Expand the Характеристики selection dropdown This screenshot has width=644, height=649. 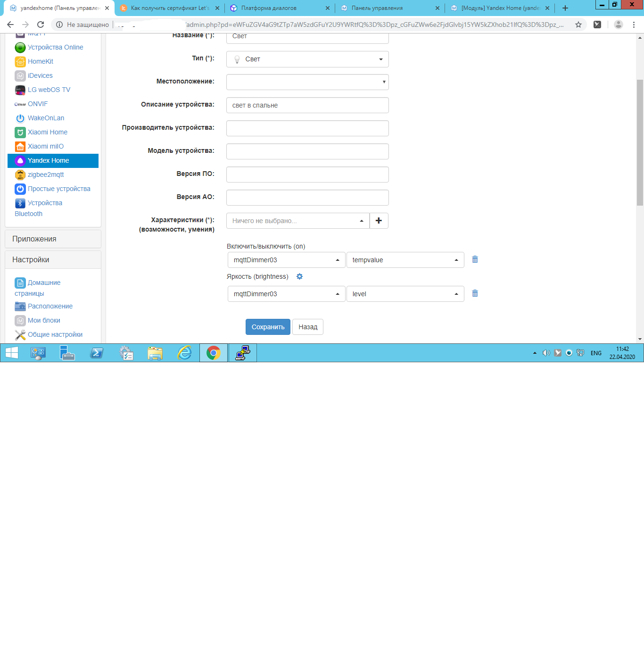pos(298,221)
